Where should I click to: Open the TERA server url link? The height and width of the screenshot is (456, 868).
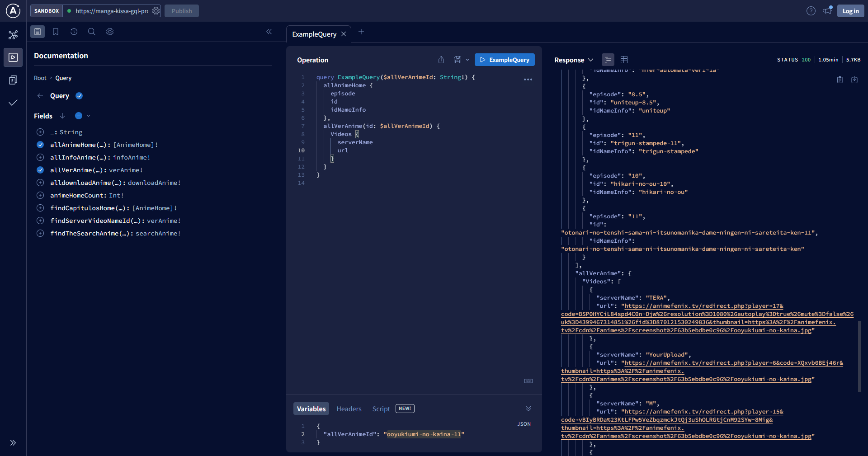[707, 318]
